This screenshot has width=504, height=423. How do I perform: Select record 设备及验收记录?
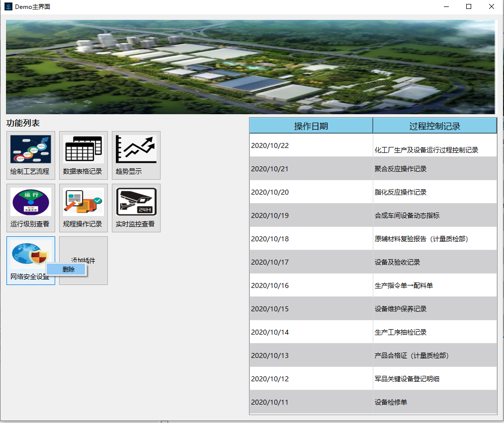pyautogui.click(x=435, y=262)
